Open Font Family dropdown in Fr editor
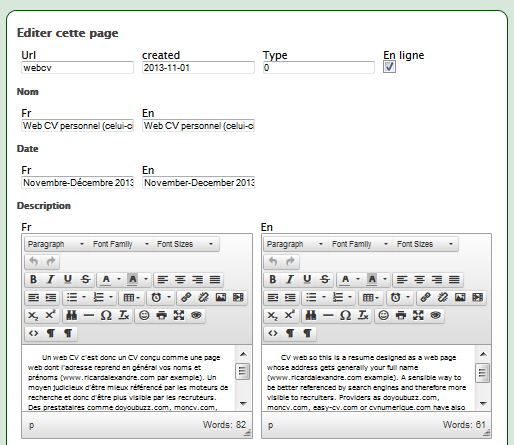The image size is (514, 445). [121, 244]
